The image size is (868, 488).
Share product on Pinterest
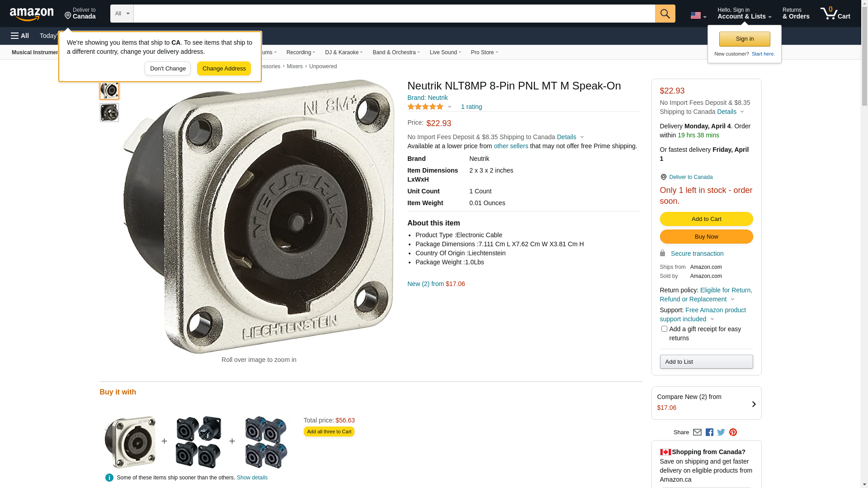(x=733, y=432)
